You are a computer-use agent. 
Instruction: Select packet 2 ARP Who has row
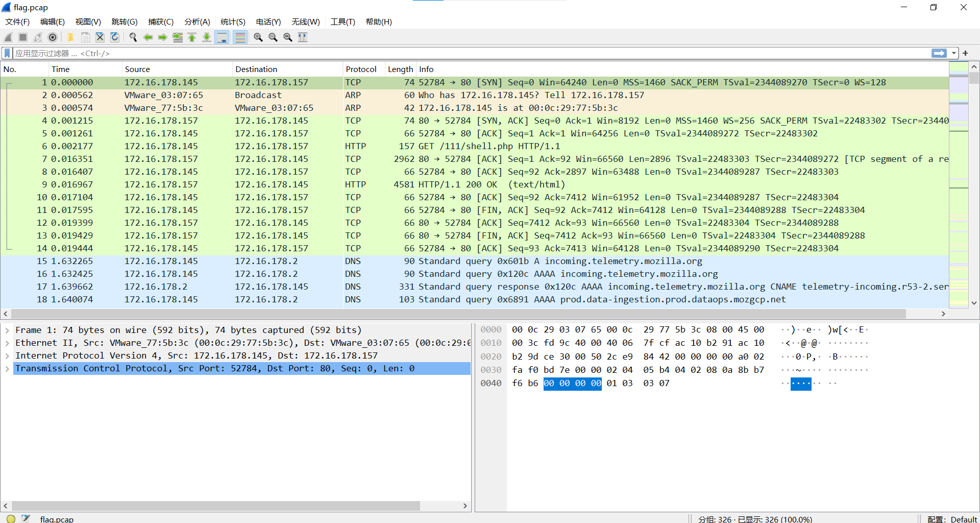[x=475, y=95]
